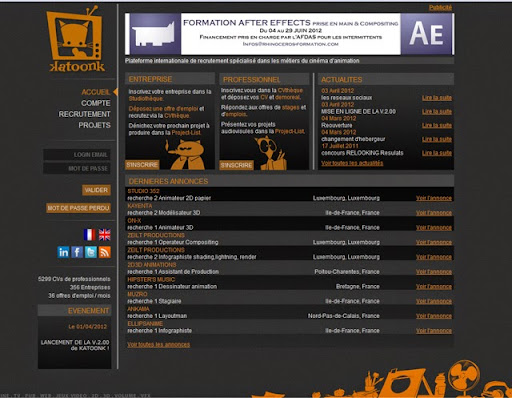Open the Facebook social icon
Image resolution: width=512 pixels, height=398 pixels.
tap(77, 252)
